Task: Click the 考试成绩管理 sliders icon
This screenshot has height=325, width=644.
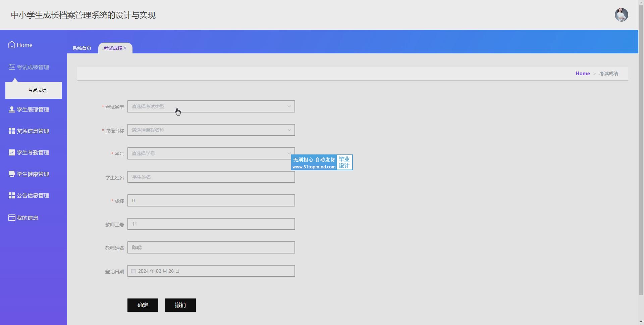Action: tap(12, 67)
